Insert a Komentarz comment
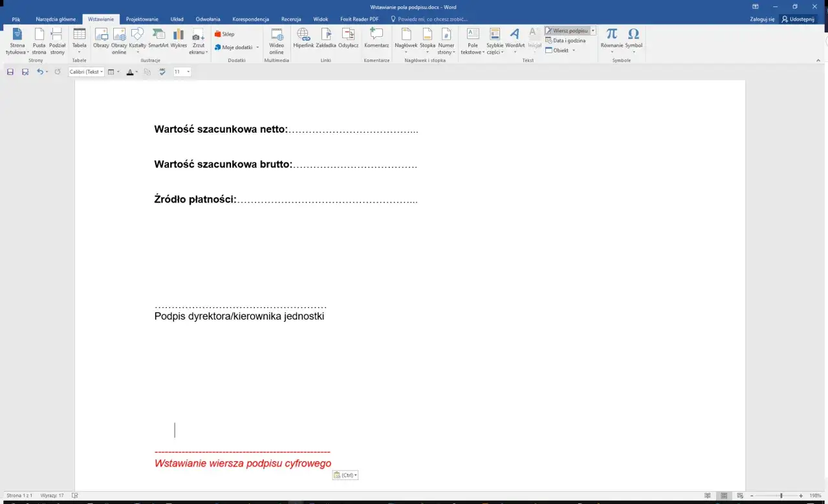The width and height of the screenshot is (828, 504). (x=376, y=41)
